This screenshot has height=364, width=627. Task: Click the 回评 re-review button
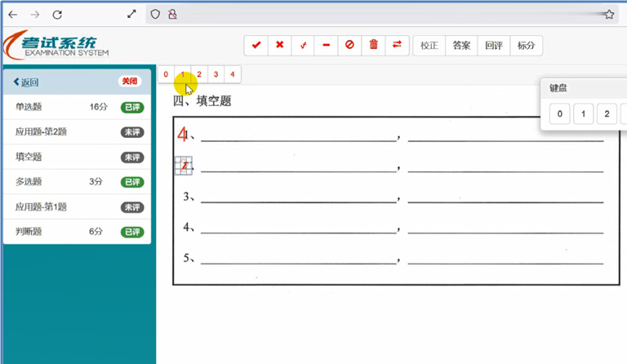[493, 46]
